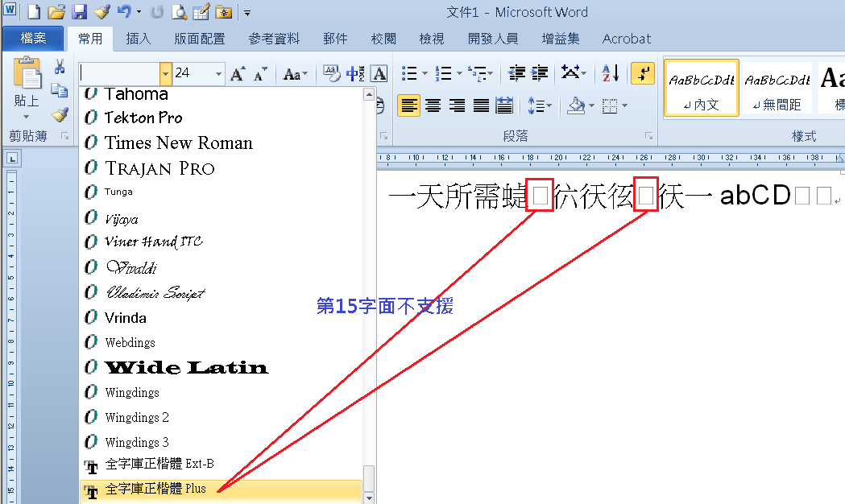The image size is (845, 504).
Task: Open the Paragraph dialog launcher
Action: (x=648, y=136)
